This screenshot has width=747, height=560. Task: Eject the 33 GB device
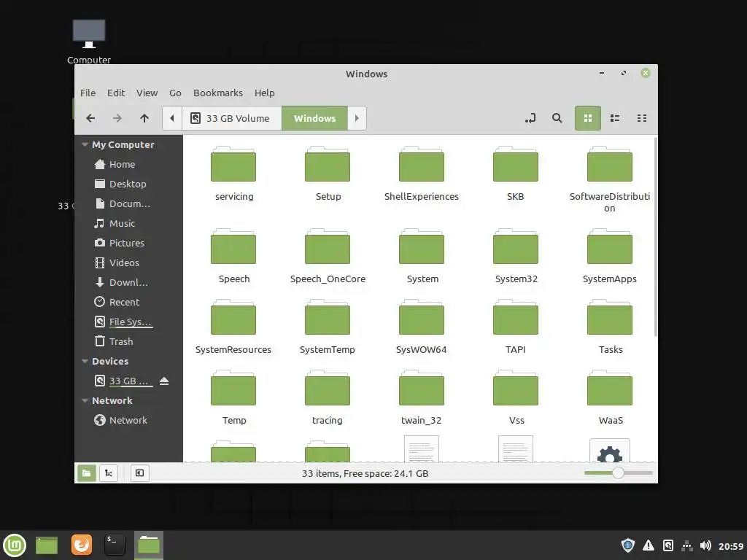tap(164, 381)
